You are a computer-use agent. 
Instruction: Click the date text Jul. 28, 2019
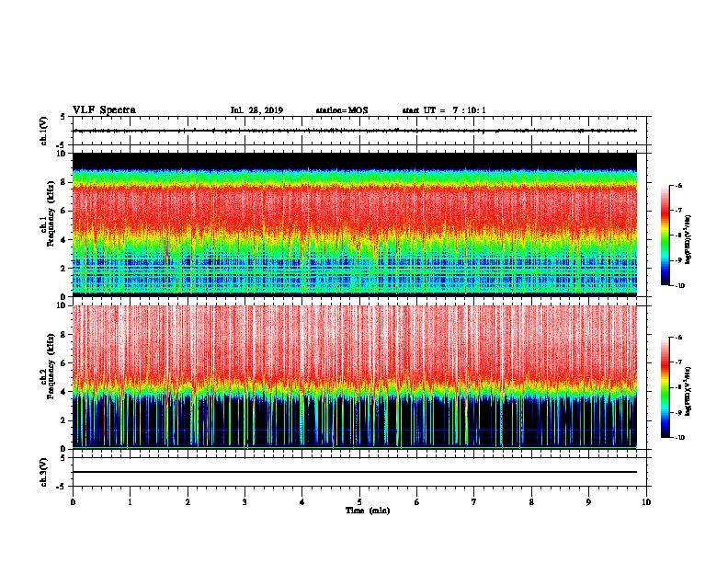[x=256, y=110]
